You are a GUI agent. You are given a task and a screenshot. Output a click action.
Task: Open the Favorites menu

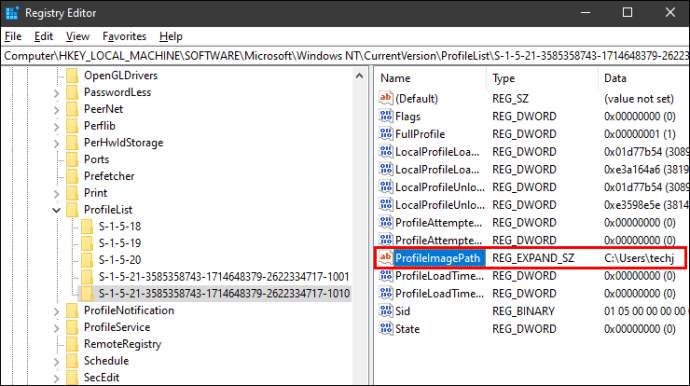click(x=124, y=37)
